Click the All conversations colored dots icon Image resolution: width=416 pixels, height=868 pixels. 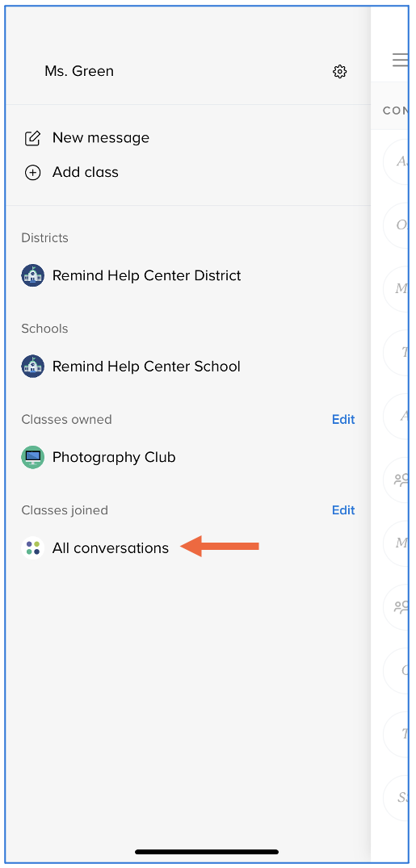tap(32, 548)
